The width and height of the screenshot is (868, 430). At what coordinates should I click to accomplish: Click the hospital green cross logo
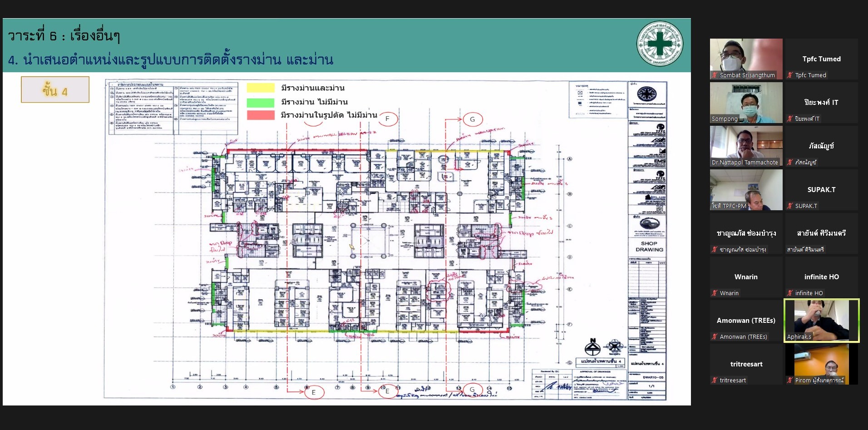[659, 44]
